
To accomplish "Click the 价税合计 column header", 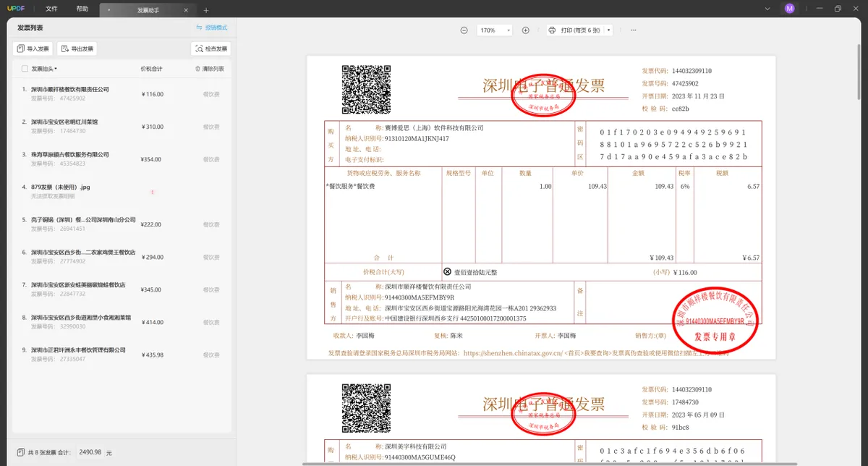I will [151, 69].
